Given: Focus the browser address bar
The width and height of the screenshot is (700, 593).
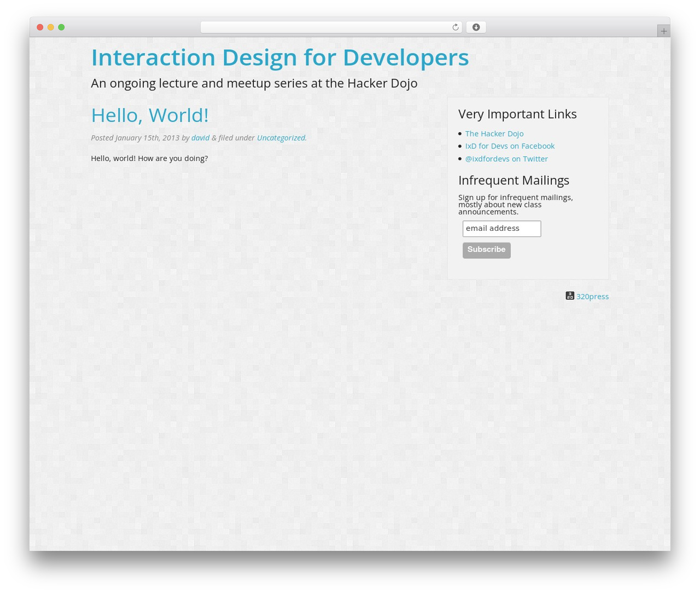Looking at the screenshot, I should (x=331, y=27).
